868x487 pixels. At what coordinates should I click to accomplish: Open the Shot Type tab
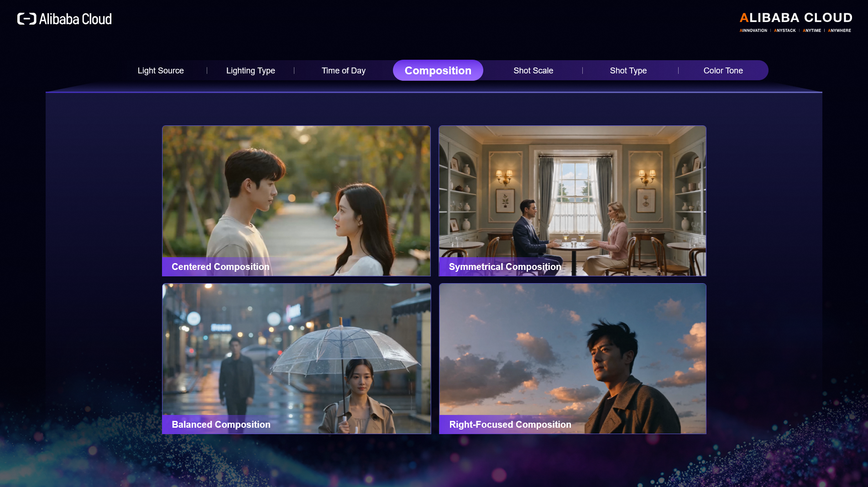pyautogui.click(x=628, y=71)
